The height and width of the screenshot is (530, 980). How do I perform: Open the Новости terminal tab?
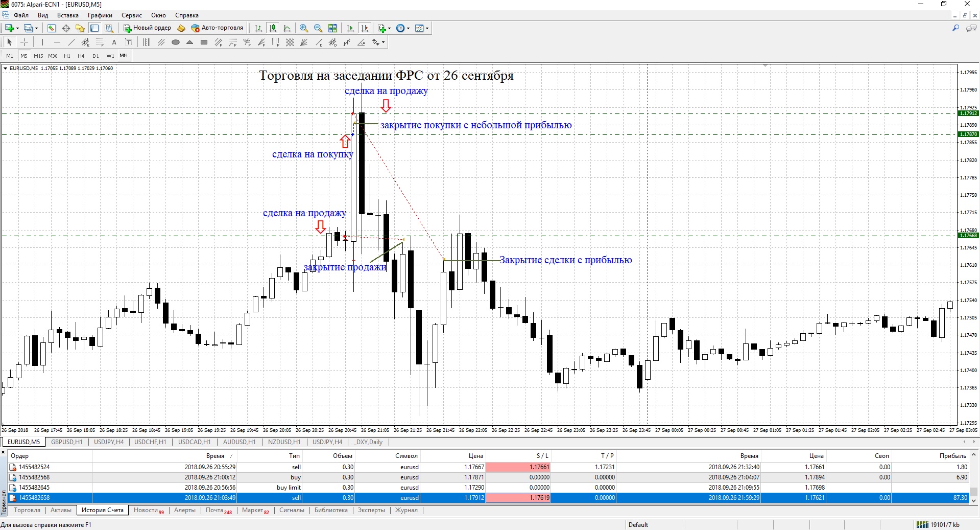pyautogui.click(x=149, y=510)
